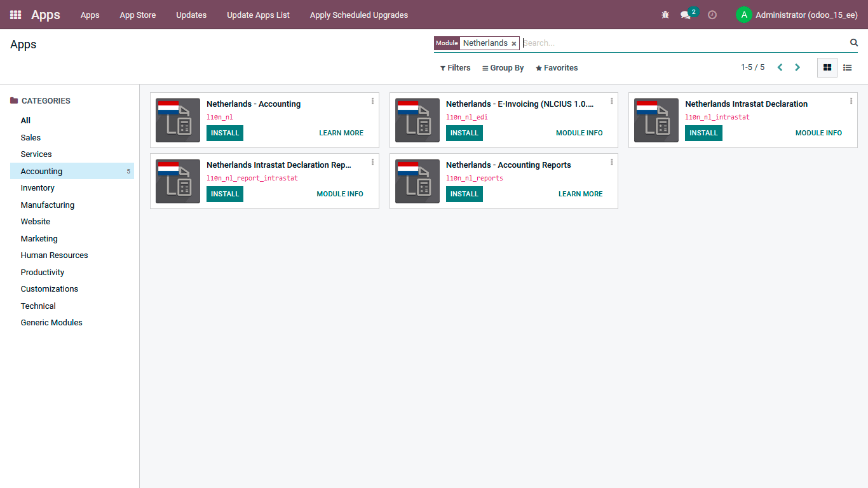Go to previous page of apps
The image size is (868, 488).
point(780,67)
